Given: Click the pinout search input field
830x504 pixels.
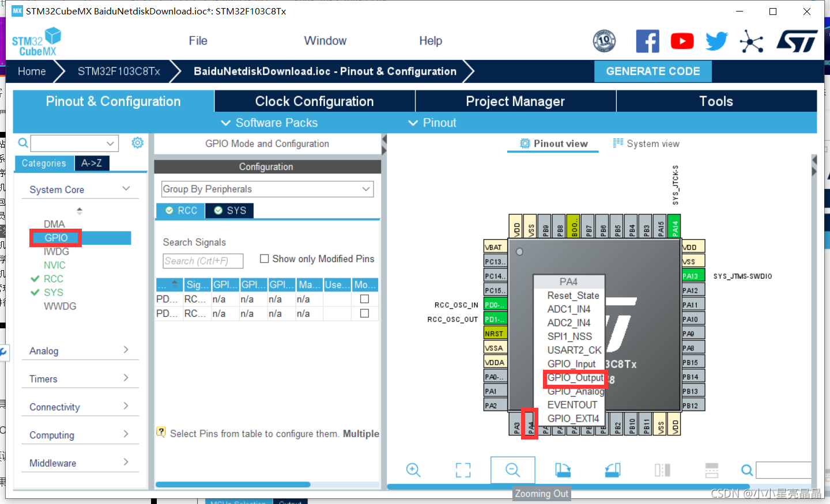Looking at the screenshot, I should [x=784, y=470].
